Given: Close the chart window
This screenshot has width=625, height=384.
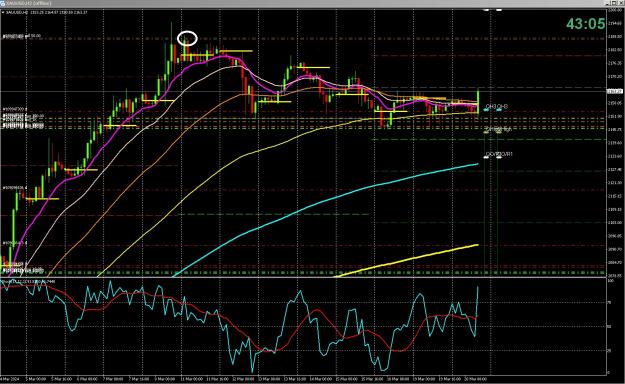Looking at the screenshot, I should point(622,3).
